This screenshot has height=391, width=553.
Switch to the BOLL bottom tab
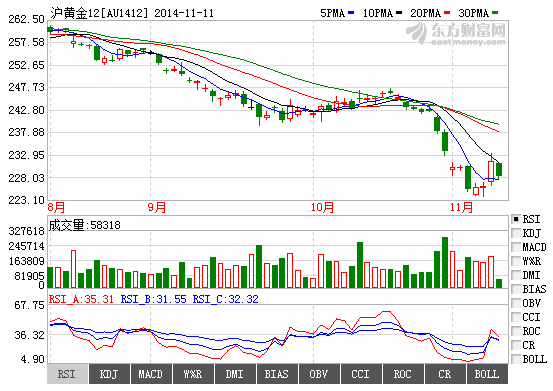click(x=487, y=374)
